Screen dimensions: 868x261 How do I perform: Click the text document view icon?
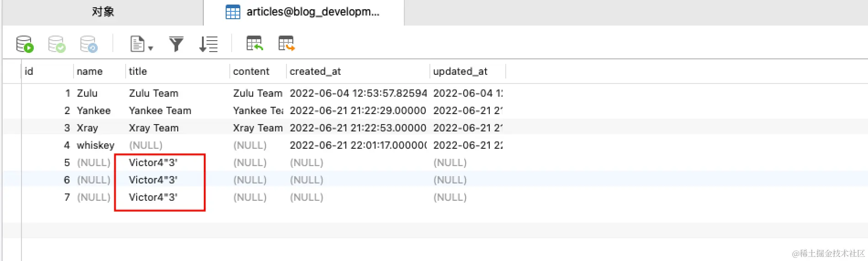click(137, 44)
